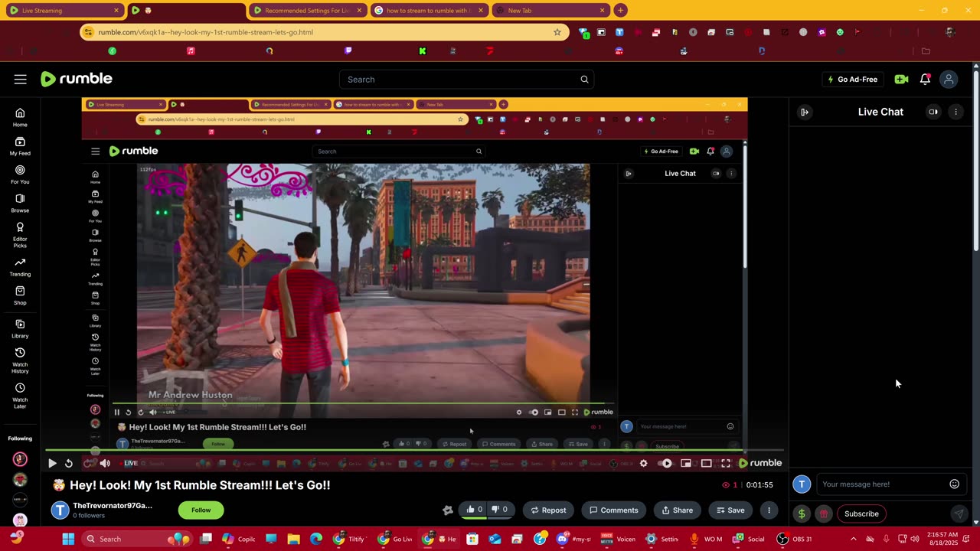Bookmark this page with star icon
The image size is (980, 551).
pyautogui.click(x=557, y=32)
